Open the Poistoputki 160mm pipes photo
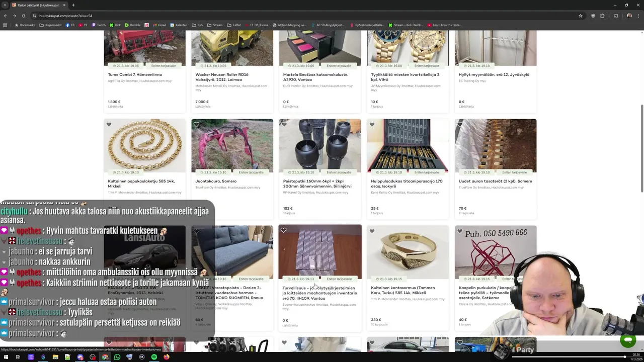The image size is (644, 362). (x=320, y=146)
